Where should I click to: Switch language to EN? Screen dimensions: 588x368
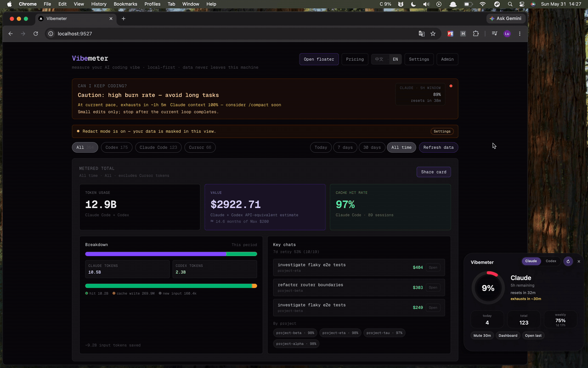click(395, 59)
